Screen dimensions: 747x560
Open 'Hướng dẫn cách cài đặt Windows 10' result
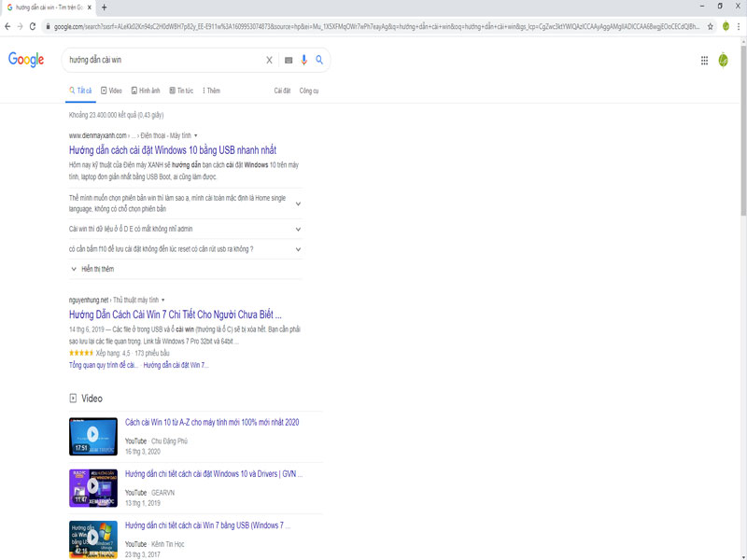tap(173, 150)
